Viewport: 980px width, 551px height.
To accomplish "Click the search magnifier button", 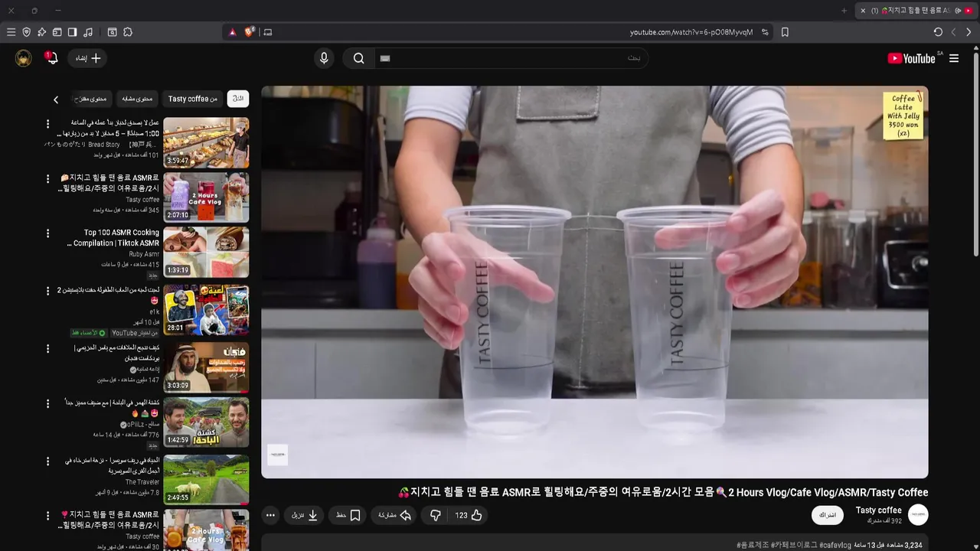I will [358, 58].
